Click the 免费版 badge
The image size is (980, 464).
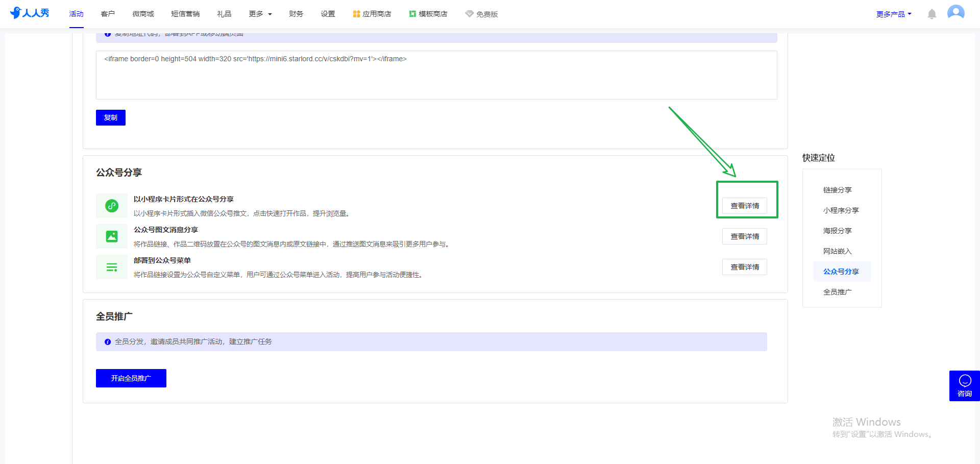click(x=482, y=14)
